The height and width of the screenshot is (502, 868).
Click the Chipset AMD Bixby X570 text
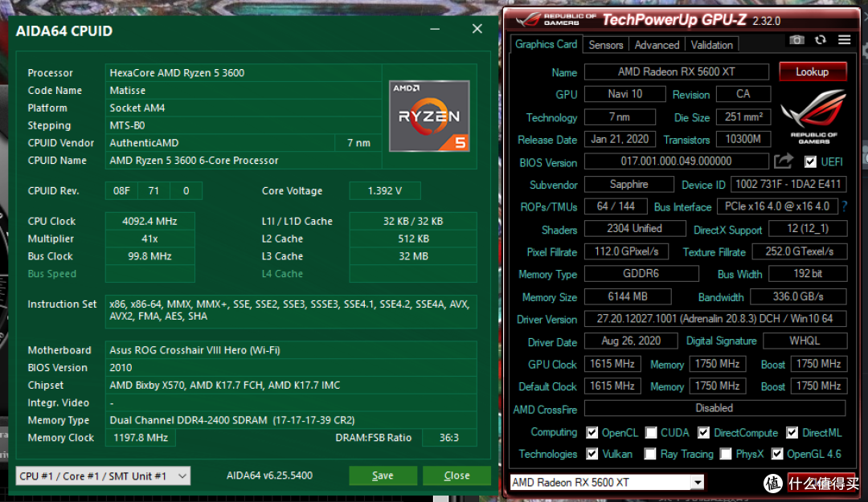click(x=225, y=386)
